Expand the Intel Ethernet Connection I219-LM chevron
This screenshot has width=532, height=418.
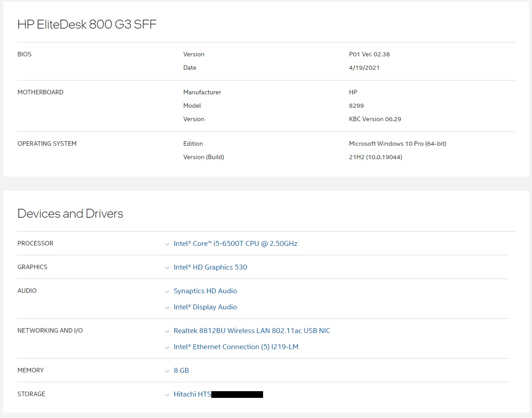click(167, 347)
